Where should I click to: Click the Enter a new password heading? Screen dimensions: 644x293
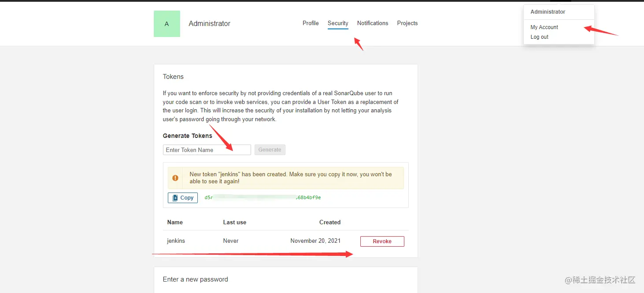click(196, 279)
